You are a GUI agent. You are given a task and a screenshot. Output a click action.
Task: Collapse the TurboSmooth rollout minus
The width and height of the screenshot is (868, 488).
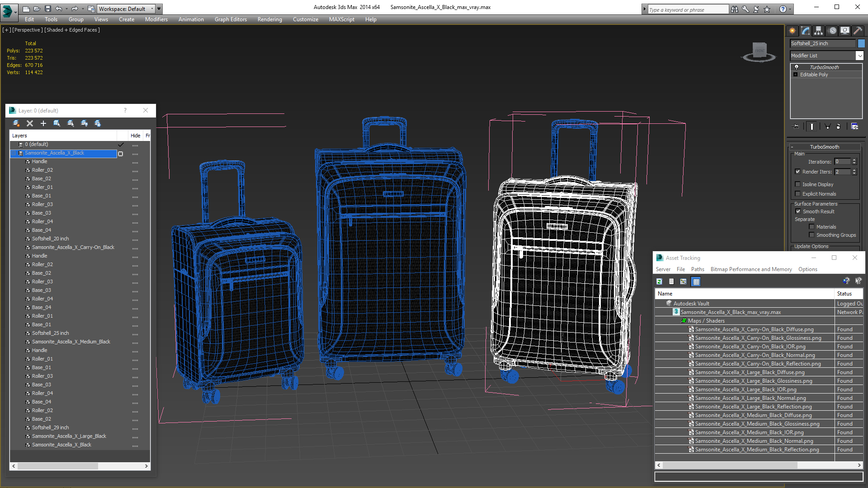[792, 147]
